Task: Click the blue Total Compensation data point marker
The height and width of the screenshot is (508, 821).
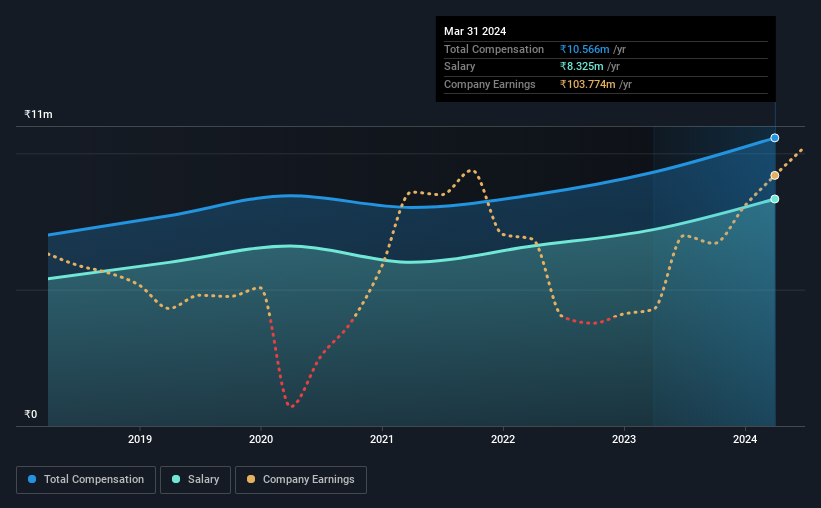Action: tap(774, 138)
